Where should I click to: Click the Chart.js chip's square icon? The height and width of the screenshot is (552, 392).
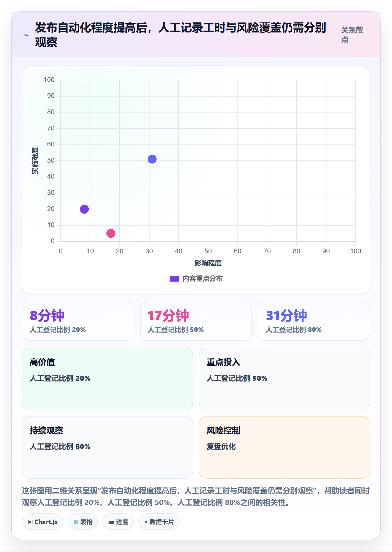coord(30,522)
